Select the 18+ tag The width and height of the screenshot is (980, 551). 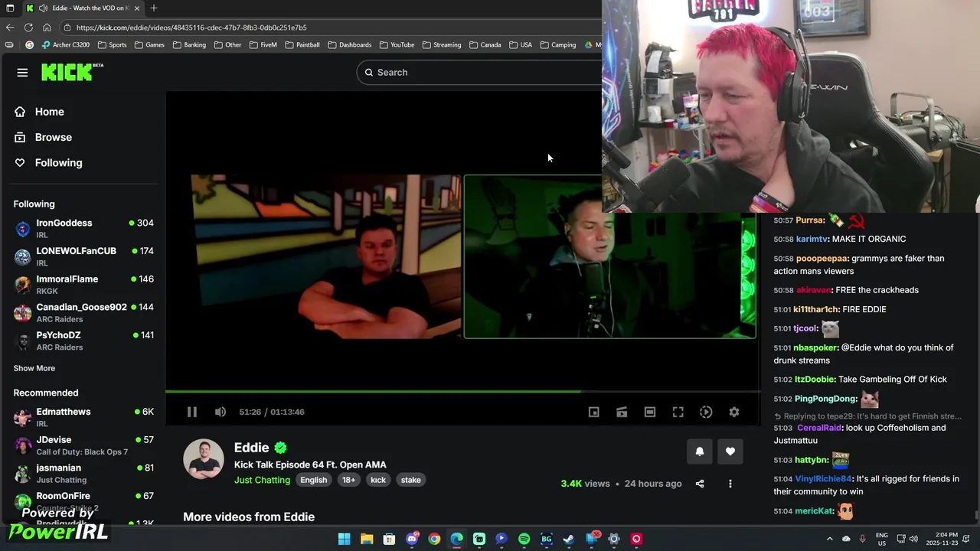[x=349, y=480]
